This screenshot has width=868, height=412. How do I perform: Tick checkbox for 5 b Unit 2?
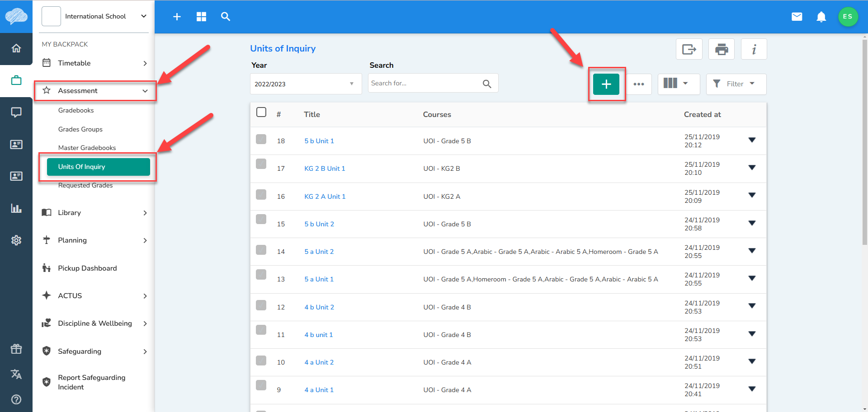pos(261,219)
